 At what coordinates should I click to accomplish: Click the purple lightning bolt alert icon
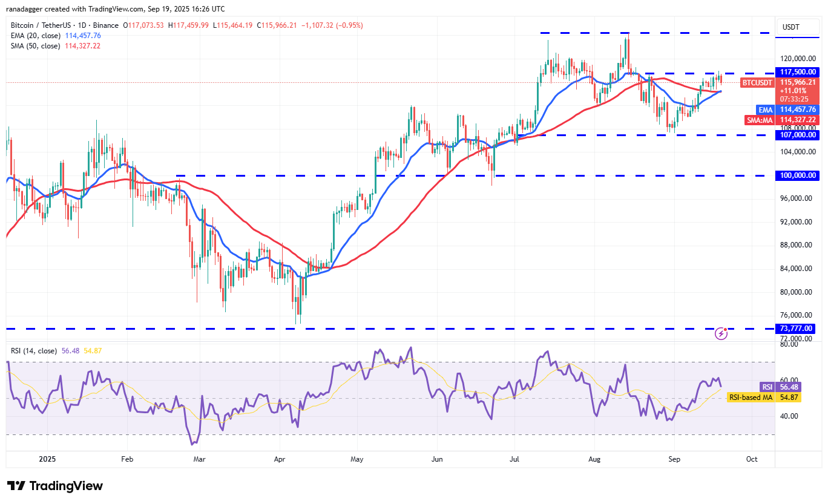720,333
